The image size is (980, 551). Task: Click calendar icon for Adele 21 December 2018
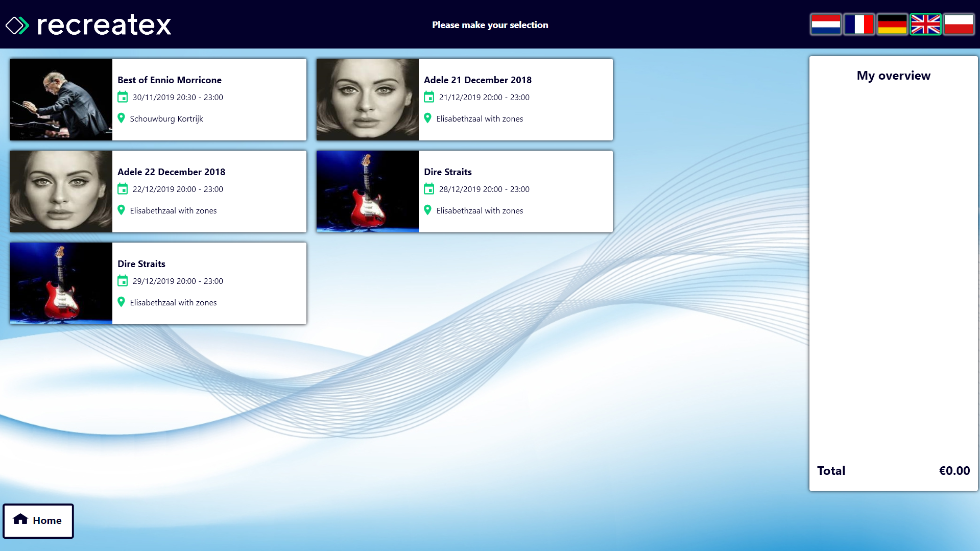pos(429,97)
